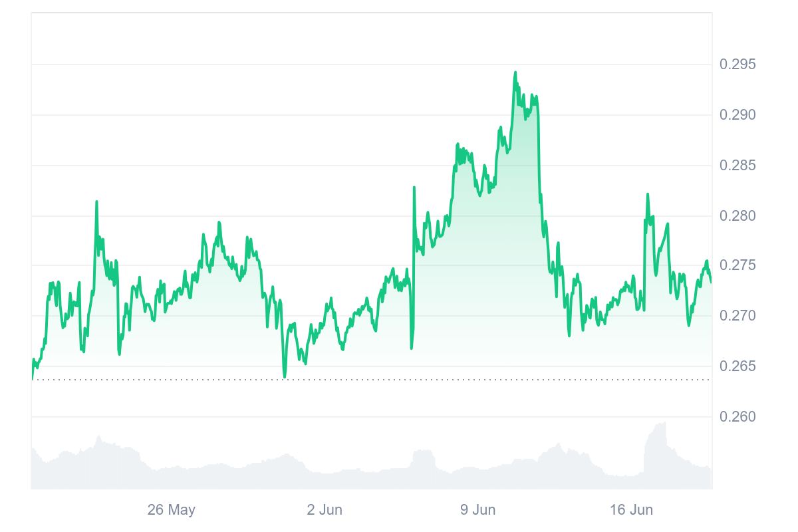Click the price spike above 0.280 after 16 Jun
The width and height of the screenshot is (798, 532).
pos(648,194)
